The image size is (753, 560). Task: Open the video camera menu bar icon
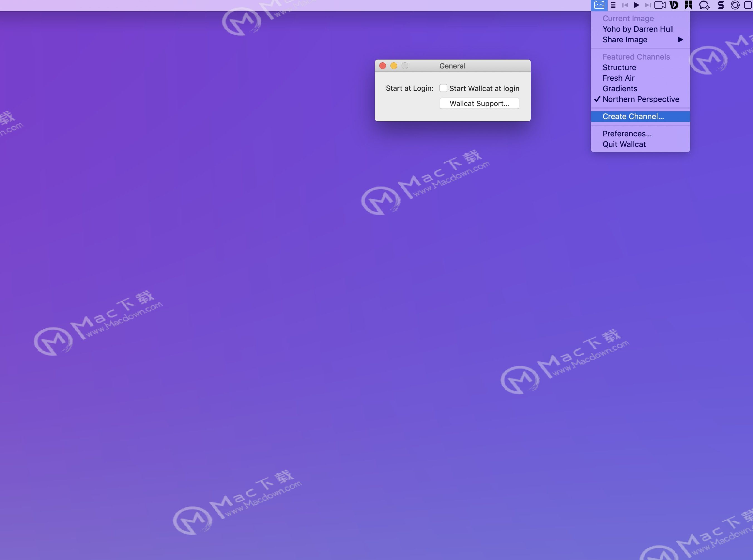point(660,5)
